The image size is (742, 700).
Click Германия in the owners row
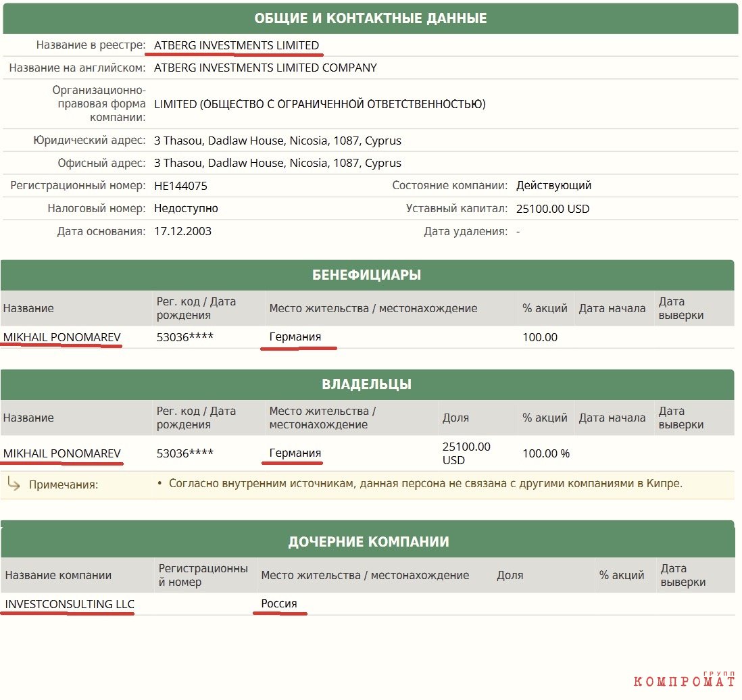tap(295, 453)
